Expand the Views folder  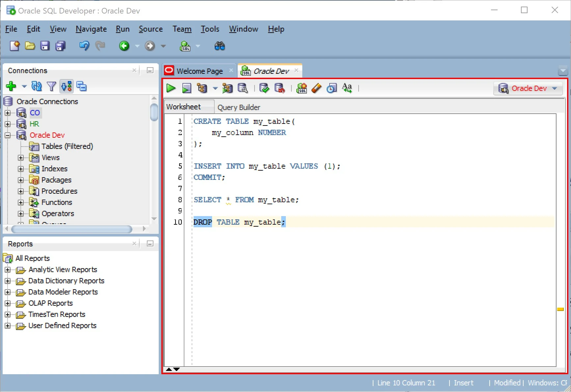tap(21, 158)
